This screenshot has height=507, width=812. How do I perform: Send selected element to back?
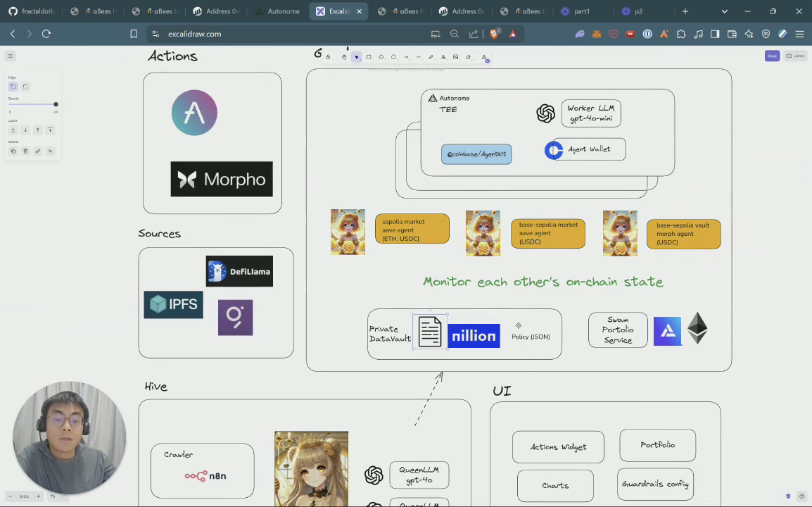13,130
